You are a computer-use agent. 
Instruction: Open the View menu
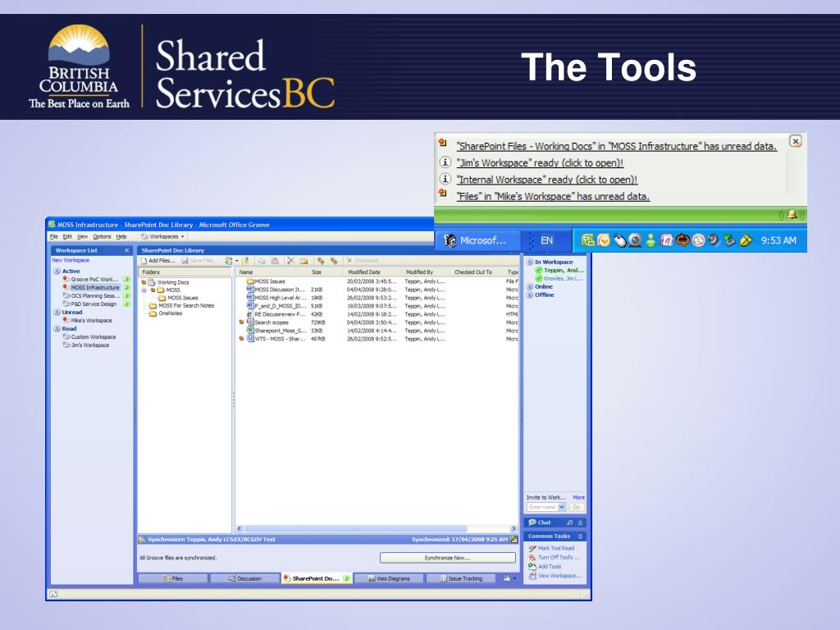coord(82,236)
